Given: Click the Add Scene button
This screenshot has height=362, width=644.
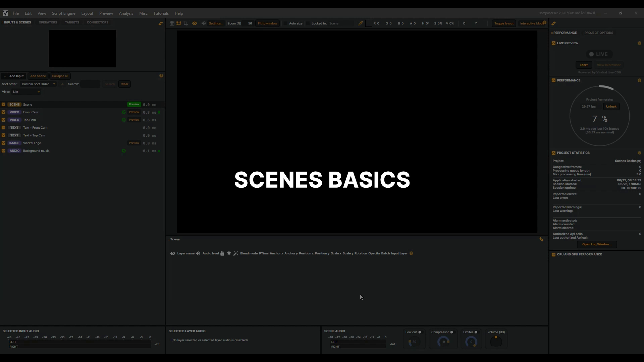Looking at the screenshot, I should tap(38, 76).
